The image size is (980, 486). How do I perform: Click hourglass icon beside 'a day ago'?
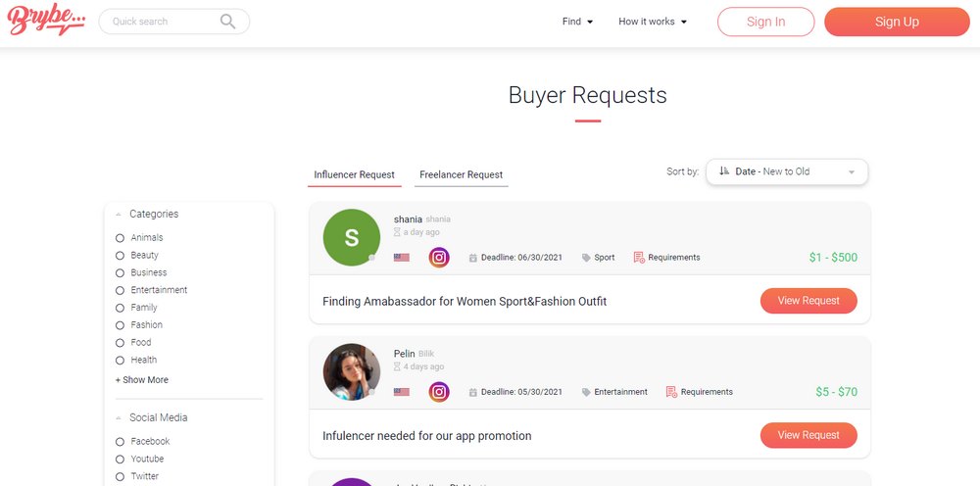point(397,232)
